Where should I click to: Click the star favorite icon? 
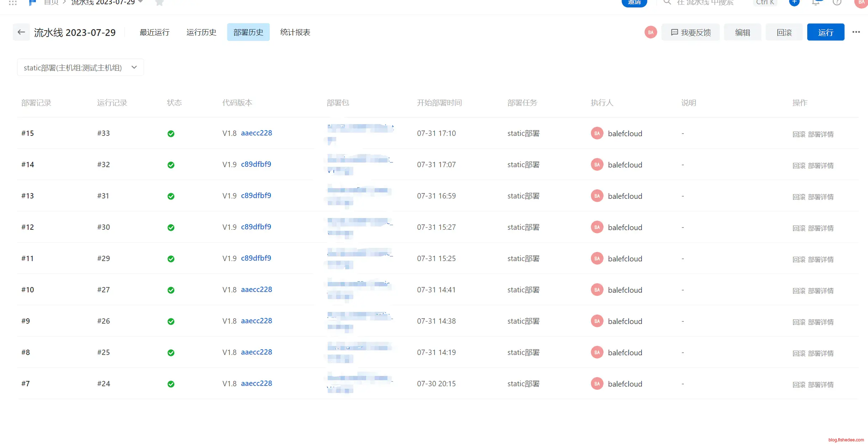[160, 3]
